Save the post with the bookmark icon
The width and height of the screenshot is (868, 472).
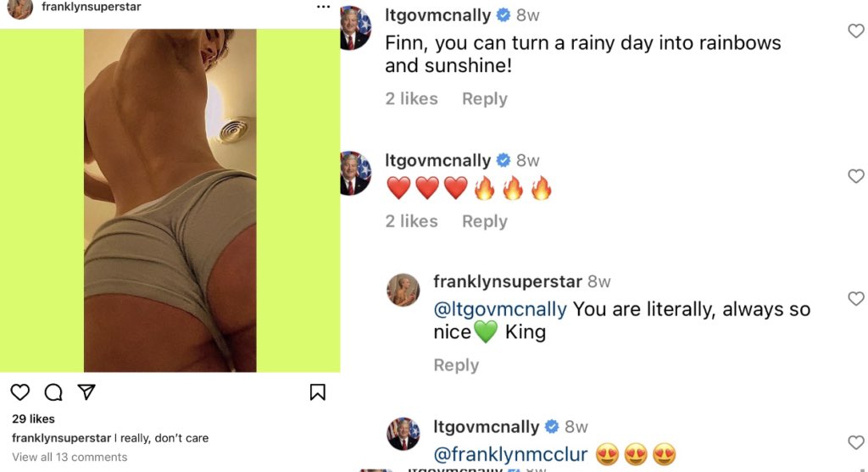(x=317, y=392)
